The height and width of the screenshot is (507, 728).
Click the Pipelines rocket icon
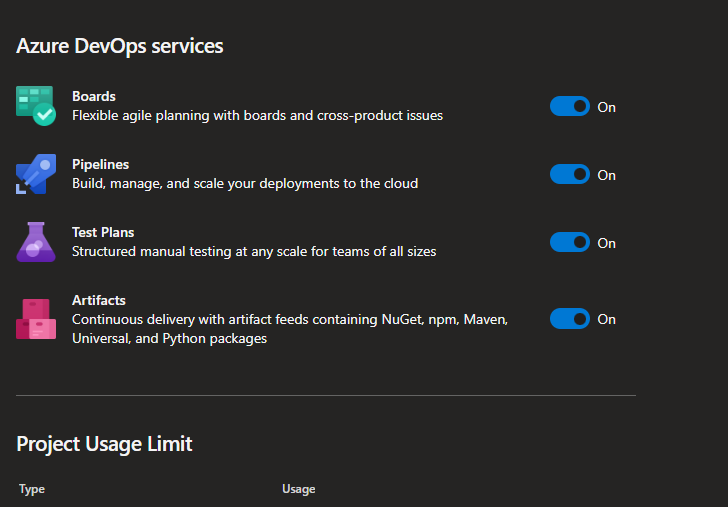click(36, 174)
